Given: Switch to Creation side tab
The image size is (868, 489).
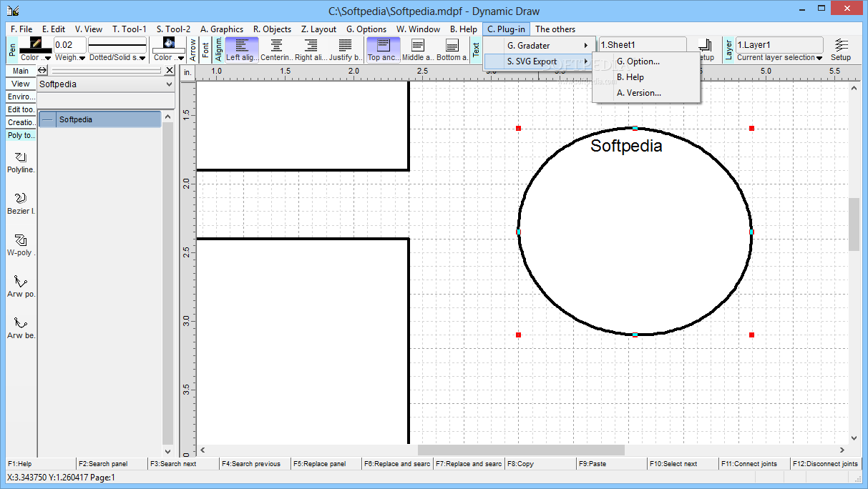Looking at the screenshot, I should click(x=21, y=122).
